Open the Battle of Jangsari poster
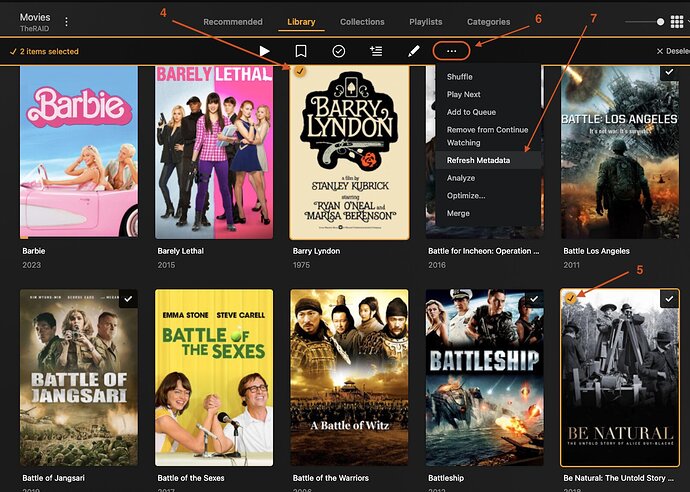This screenshot has width=690, height=492. click(79, 377)
